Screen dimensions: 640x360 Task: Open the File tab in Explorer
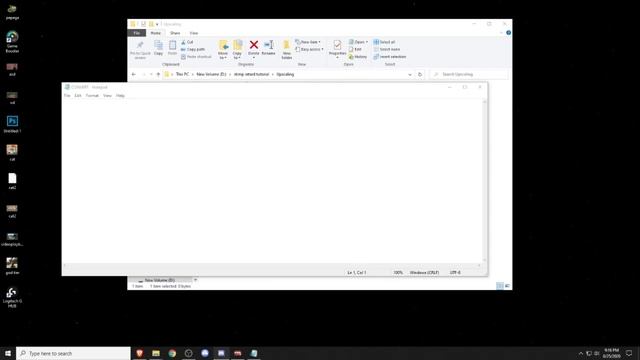point(137,33)
